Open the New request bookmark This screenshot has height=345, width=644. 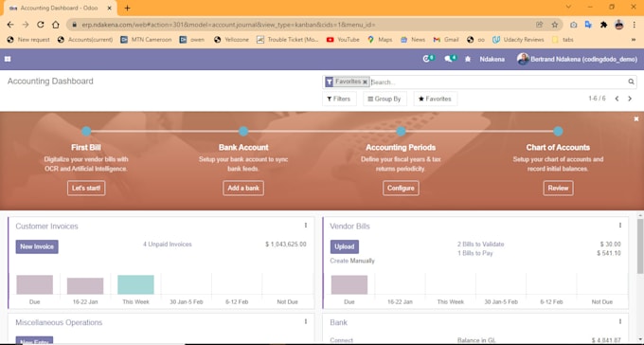tap(28, 40)
